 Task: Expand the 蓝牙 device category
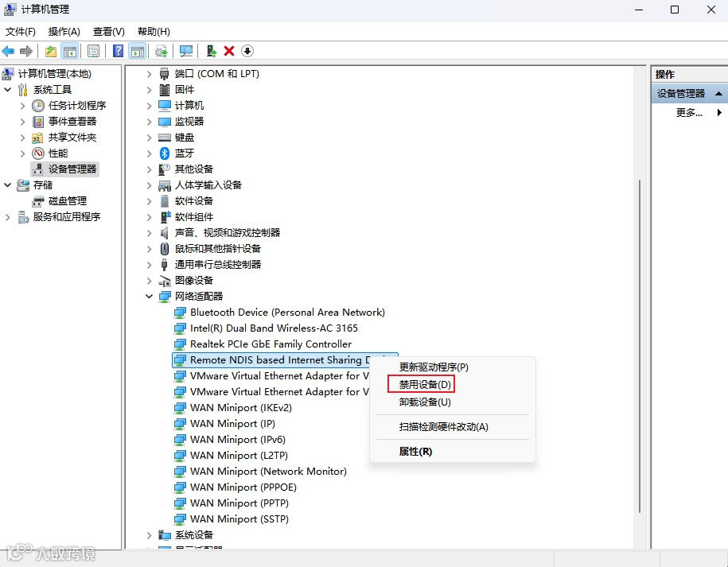coord(149,153)
